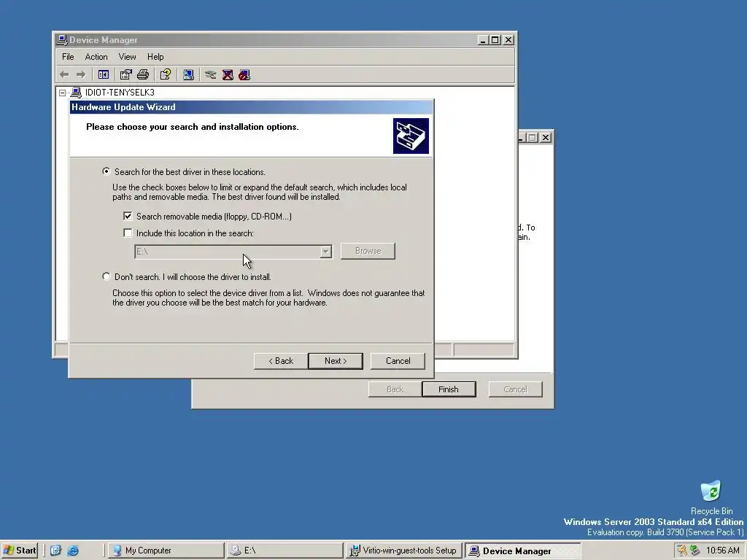
Task: Cancel the Hardware Update Wizard
Action: [398, 361]
